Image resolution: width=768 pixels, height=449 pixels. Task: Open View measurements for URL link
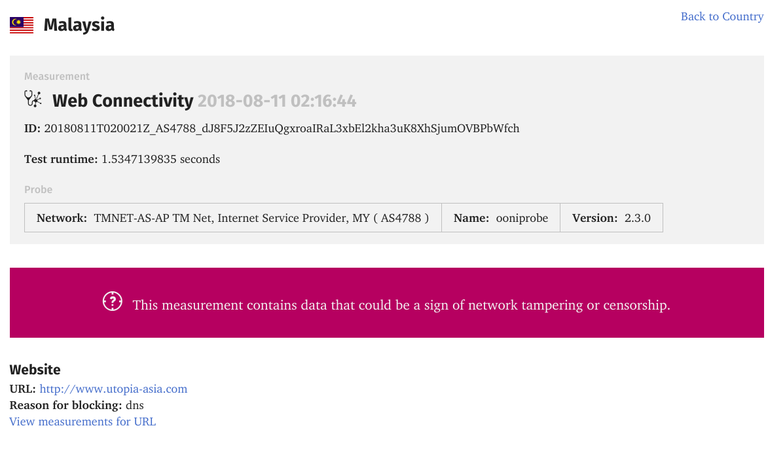coord(82,421)
